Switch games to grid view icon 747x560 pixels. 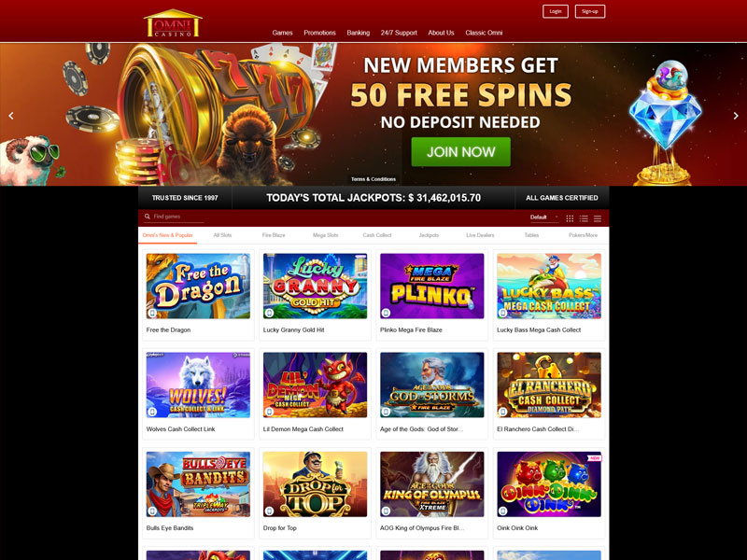[x=570, y=218]
